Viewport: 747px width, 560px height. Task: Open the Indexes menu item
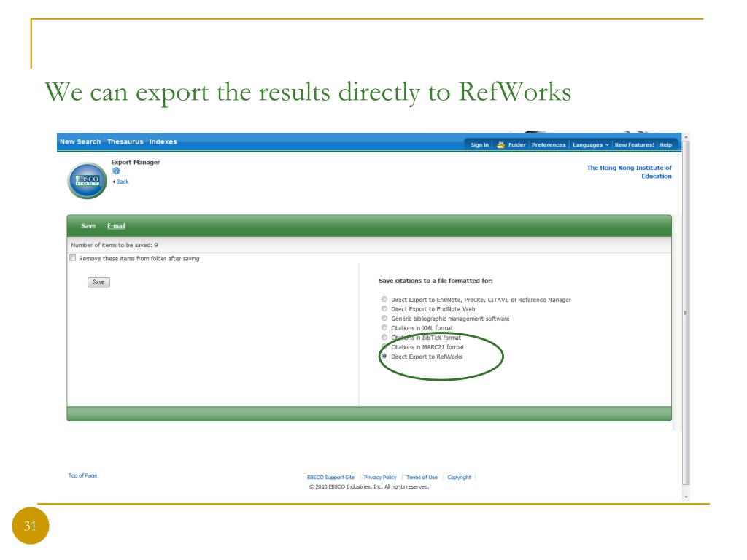(163, 142)
